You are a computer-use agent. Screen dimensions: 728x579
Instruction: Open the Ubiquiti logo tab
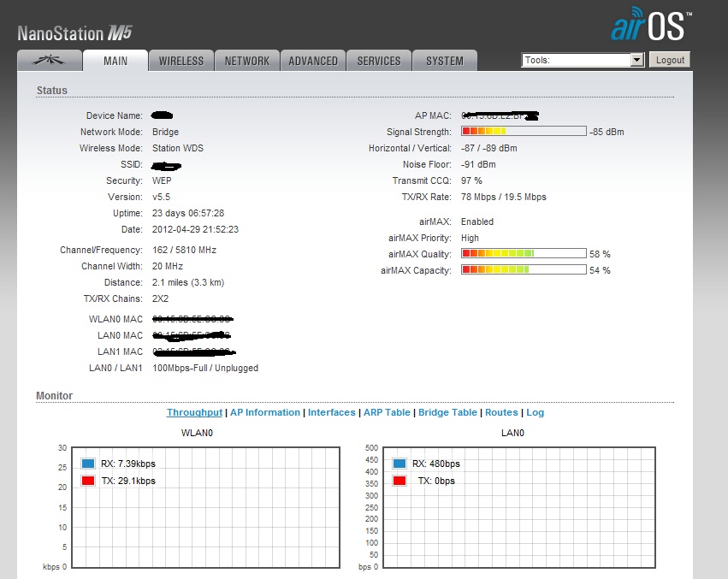[x=50, y=61]
